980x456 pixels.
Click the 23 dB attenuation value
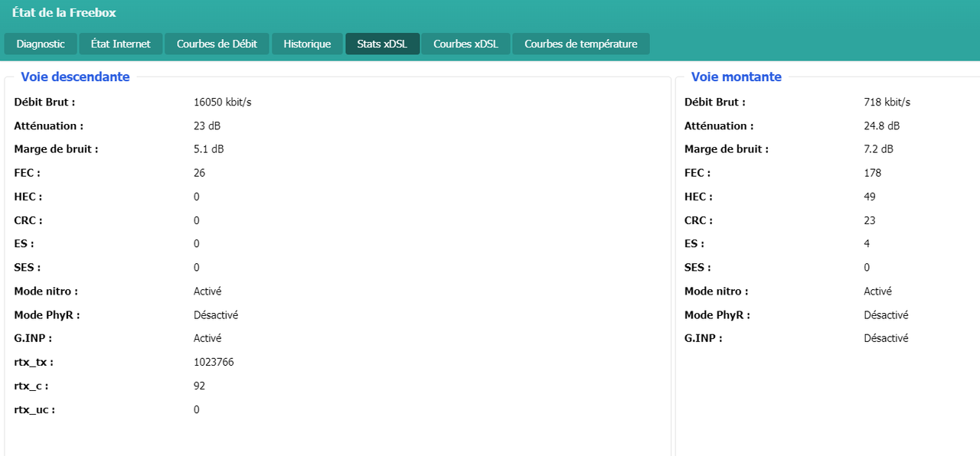[207, 125]
